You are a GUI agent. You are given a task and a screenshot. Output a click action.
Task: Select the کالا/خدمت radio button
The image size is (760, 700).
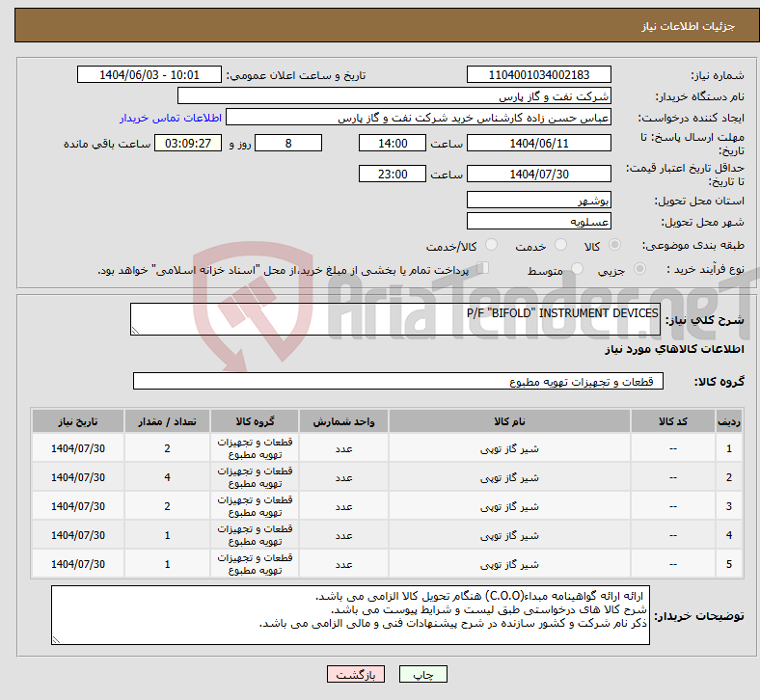[x=492, y=245]
